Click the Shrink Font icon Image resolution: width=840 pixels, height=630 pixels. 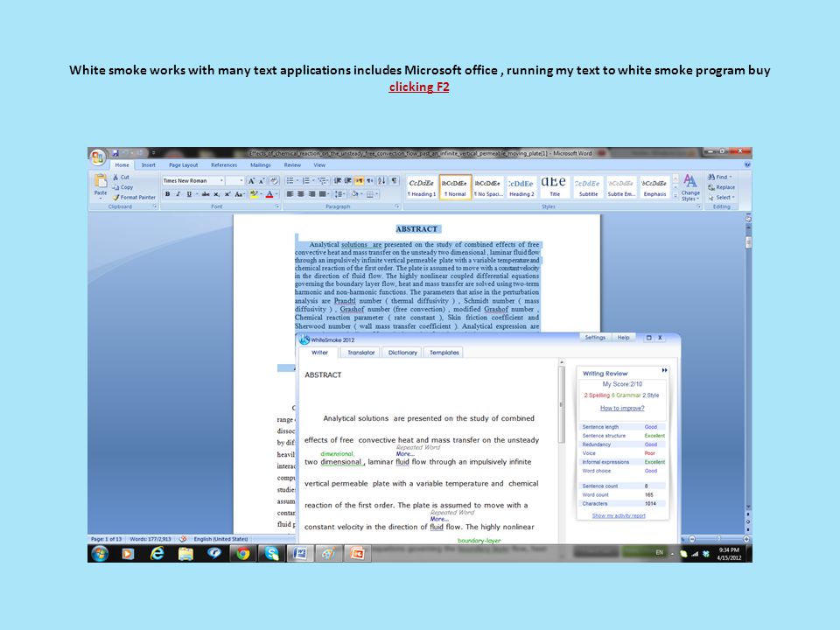click(x=262, y=181)
